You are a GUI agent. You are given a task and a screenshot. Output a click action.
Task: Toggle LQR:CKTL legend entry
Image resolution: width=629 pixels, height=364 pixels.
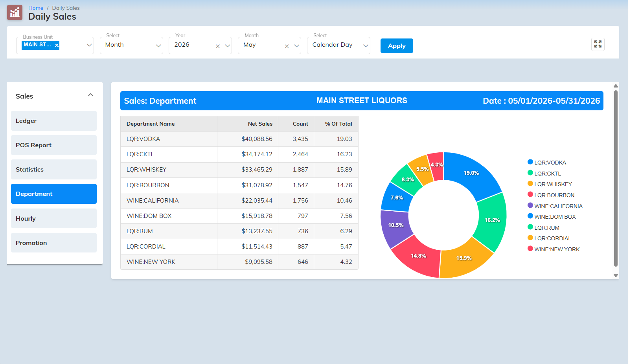(x=544, y=174)
